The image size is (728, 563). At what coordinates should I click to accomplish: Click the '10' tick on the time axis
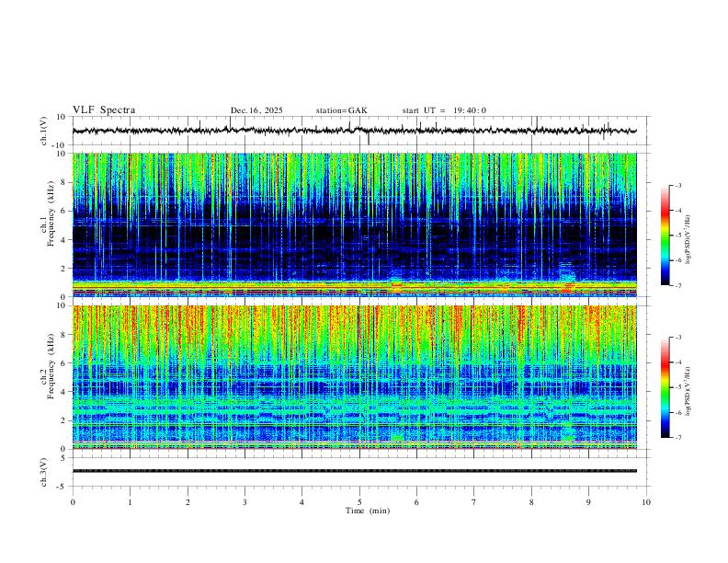tap(646, 502)
